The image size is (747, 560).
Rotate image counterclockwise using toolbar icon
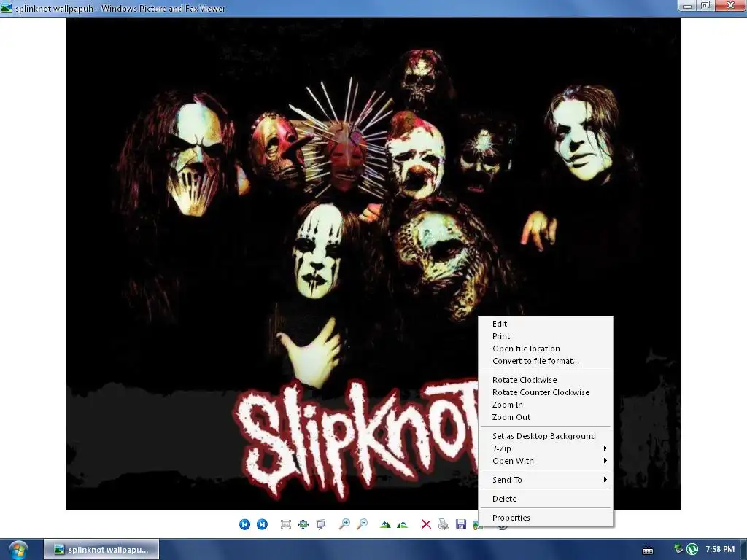[403, 524]
